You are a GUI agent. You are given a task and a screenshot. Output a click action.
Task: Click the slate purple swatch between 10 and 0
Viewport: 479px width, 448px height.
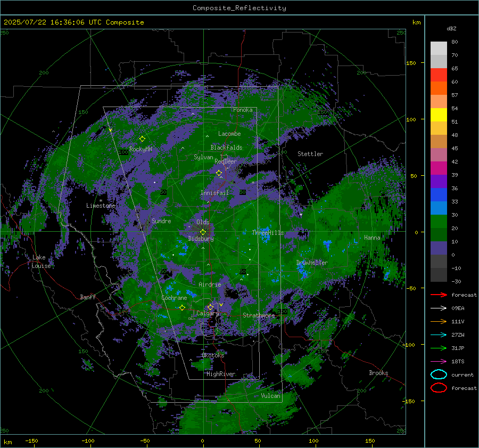coord(439,248)
